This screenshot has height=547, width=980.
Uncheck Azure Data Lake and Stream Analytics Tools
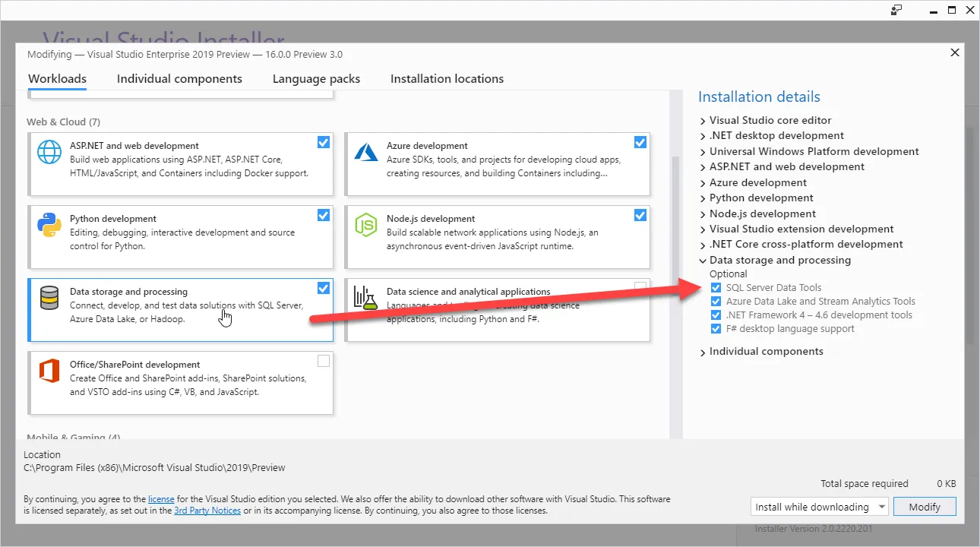(716, 302)
